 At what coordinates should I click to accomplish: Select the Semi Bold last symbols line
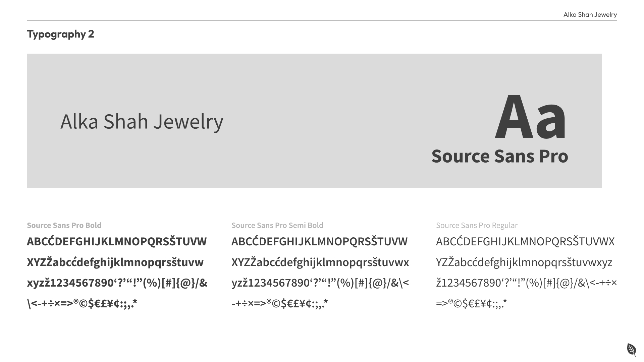(x=279, y=304)
